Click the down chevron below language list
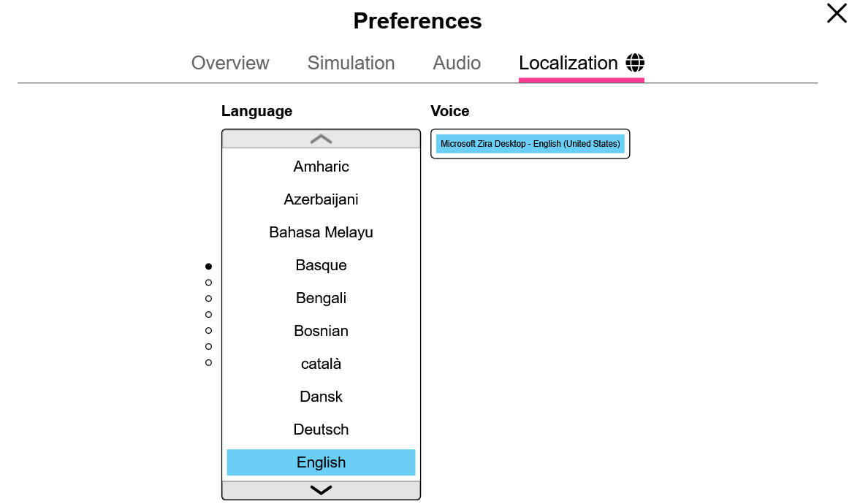 (321, 490)
